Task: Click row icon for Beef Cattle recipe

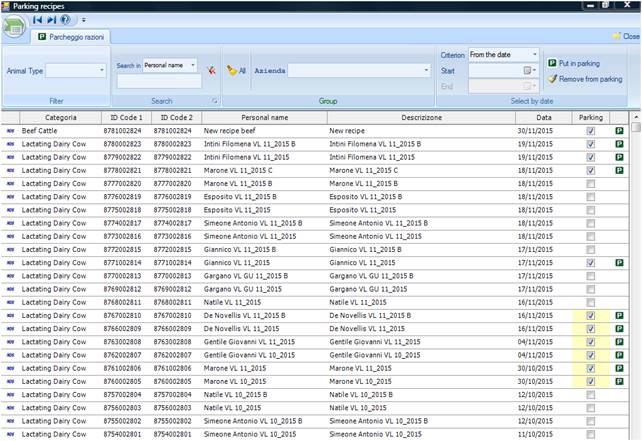Action: [11, 131]
